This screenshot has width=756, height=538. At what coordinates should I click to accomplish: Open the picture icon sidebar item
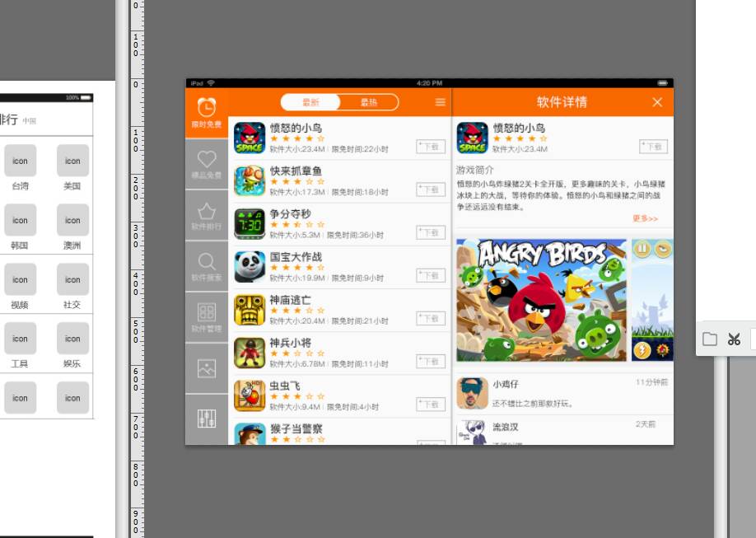pyautogui.click(x=207, y=369)
